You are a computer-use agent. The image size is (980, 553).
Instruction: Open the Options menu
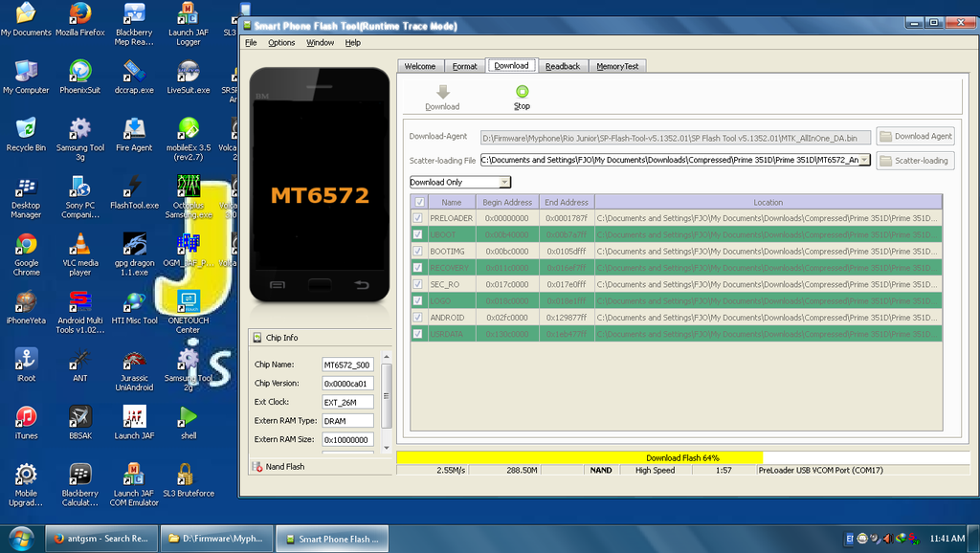click(281, 43)
